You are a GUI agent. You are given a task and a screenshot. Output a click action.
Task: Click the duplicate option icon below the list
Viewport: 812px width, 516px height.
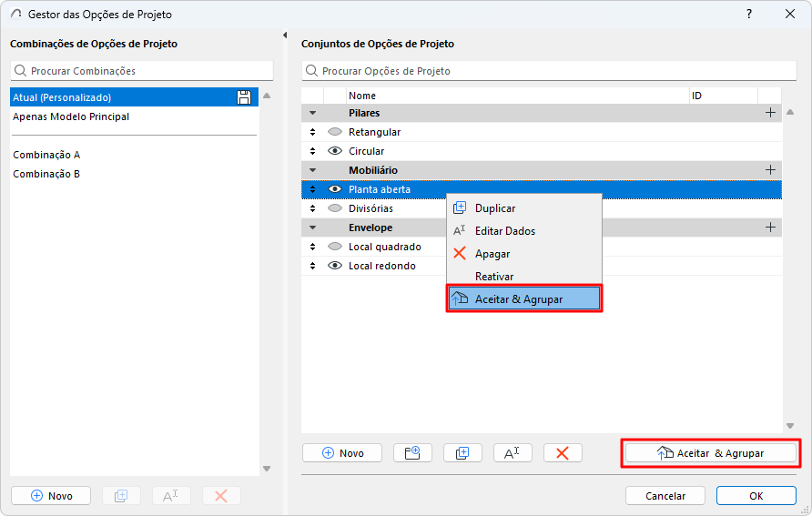pyautogui.click(x=462, y=453)
